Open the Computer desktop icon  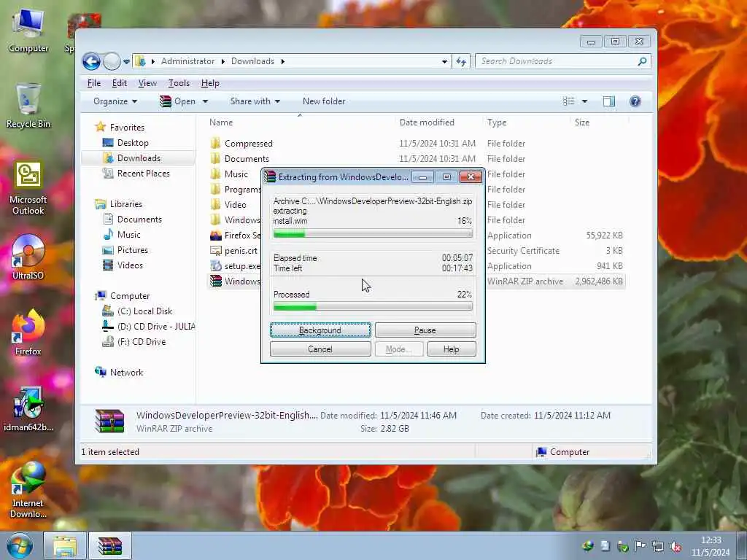pos(28,29)
